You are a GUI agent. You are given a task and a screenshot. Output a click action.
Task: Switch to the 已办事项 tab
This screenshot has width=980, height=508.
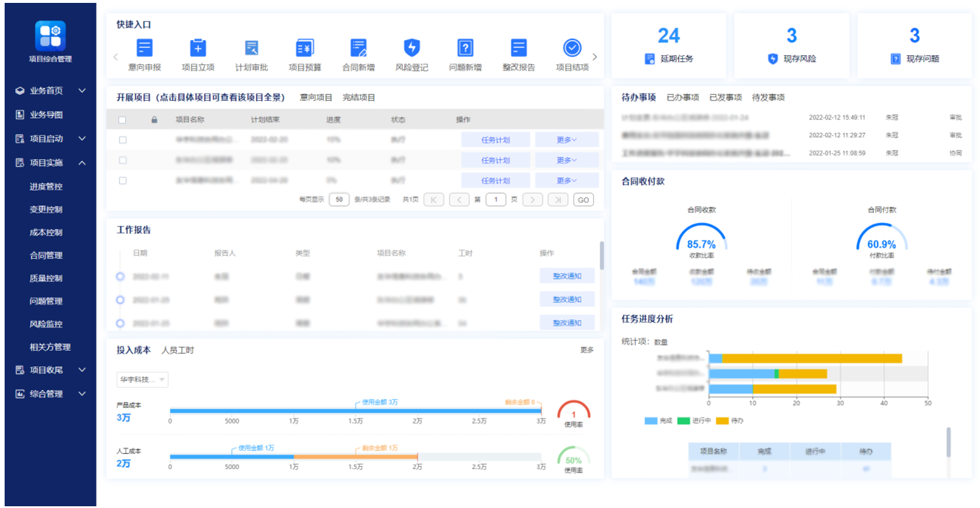(x=683, y=97)
